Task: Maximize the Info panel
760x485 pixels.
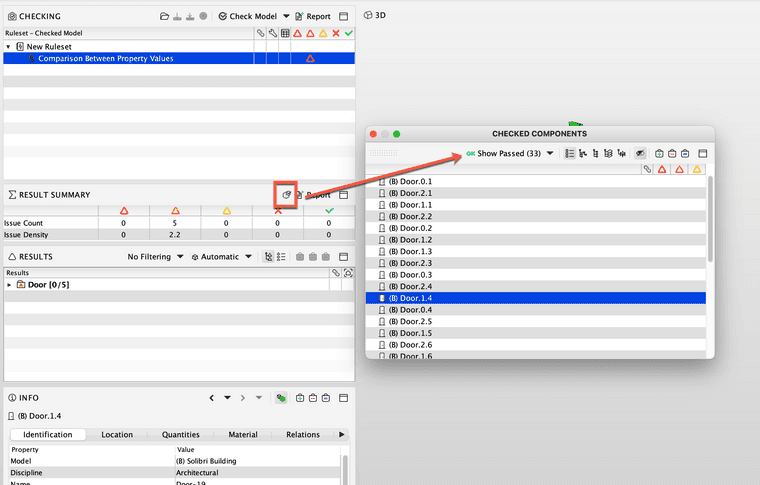Action: tap(344, 398)
